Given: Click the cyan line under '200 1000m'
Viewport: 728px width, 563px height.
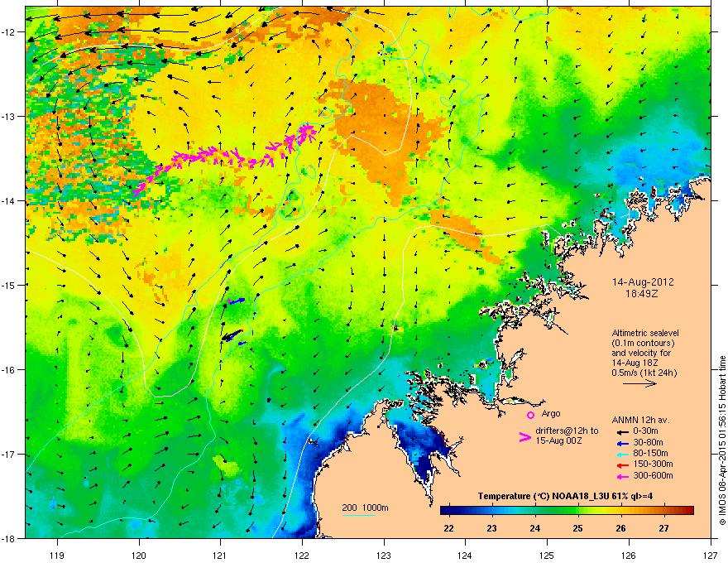Looking at the screenshot, I should point(358,515).
